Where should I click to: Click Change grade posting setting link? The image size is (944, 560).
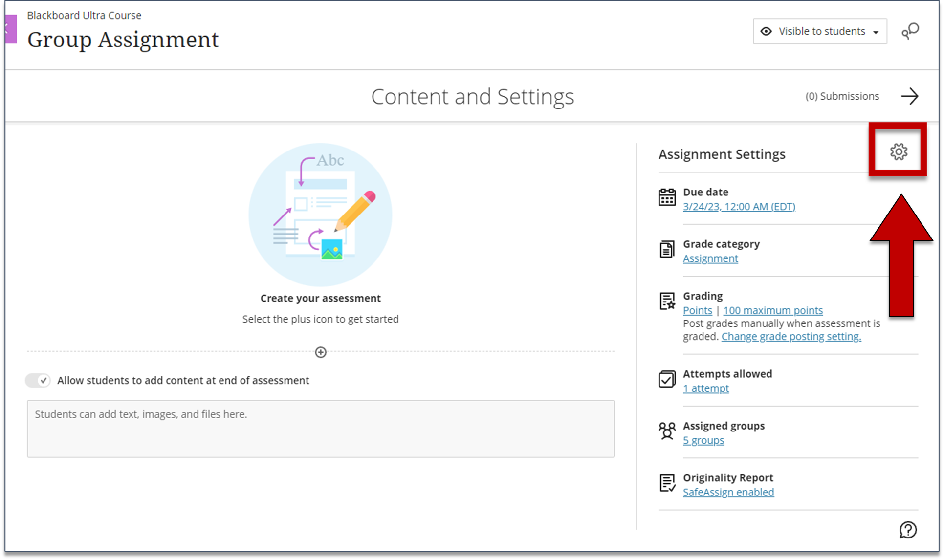coord(791,336)
